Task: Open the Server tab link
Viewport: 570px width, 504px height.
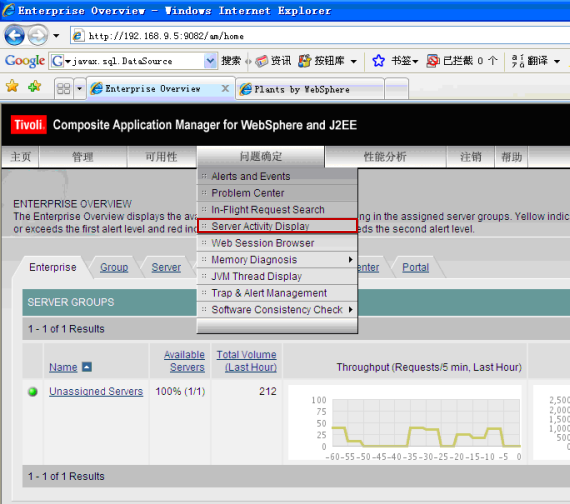Action: click(x=166, y=267)
